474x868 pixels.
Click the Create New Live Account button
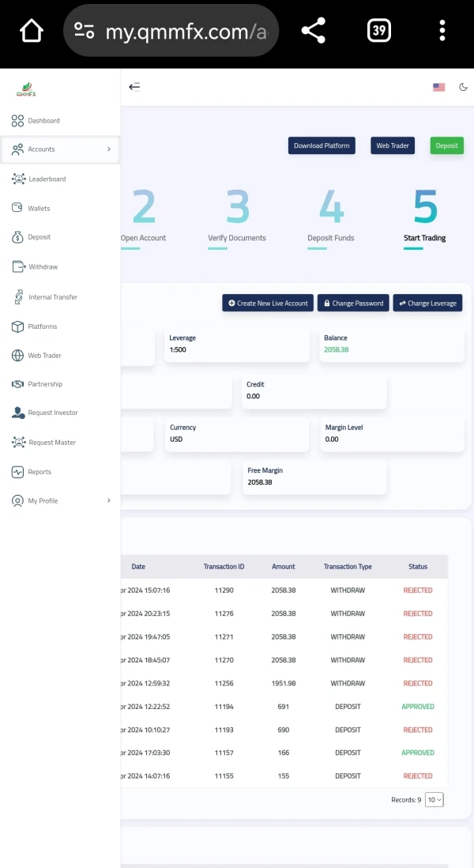(x=267, y=303)
